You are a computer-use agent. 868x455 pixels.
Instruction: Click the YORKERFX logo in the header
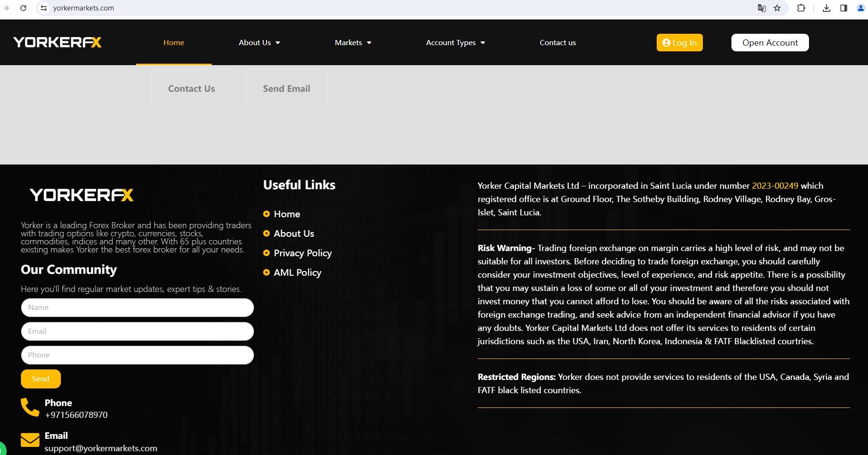click(x=58, y=42)
